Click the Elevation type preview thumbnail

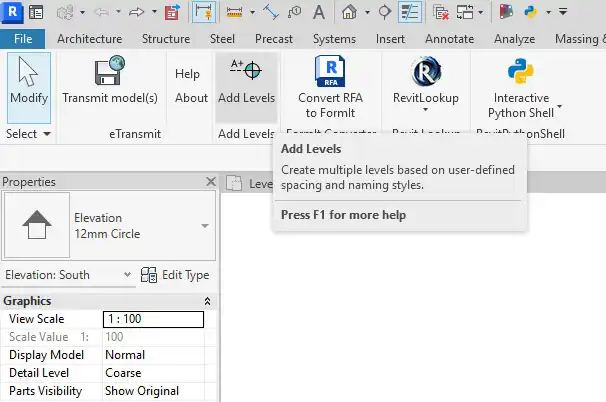pyautogui.click(x=37, y=225)
